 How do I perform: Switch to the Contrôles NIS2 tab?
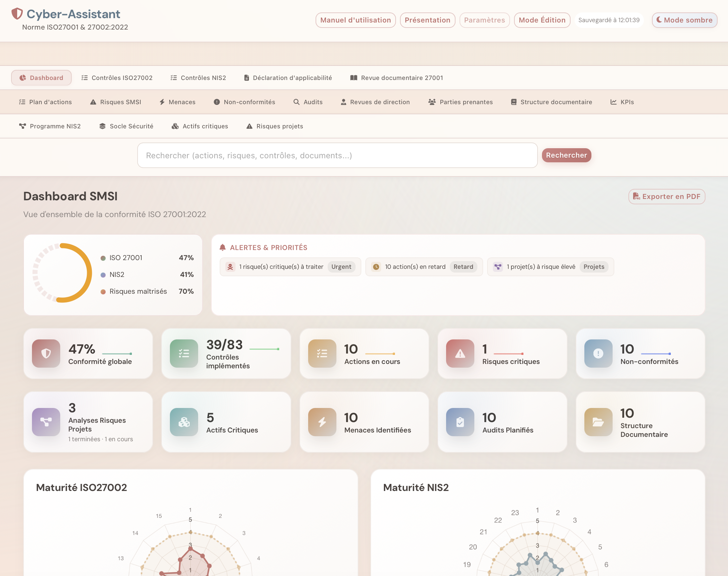click(198, 78)
